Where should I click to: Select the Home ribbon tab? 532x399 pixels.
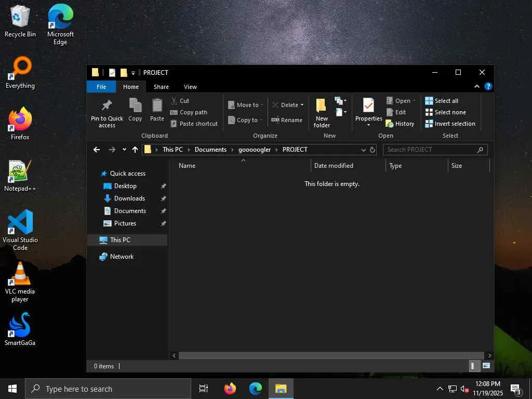[x=131, y=87]
